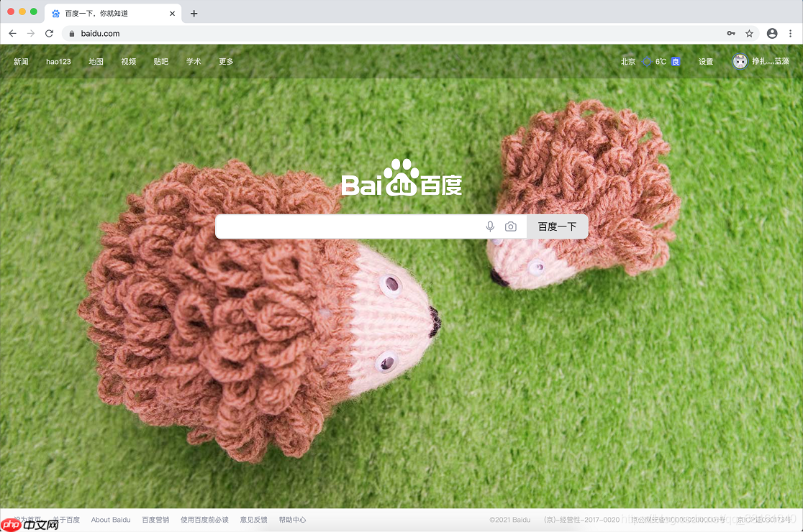Open About Baidu footer link

pos(111,520)
